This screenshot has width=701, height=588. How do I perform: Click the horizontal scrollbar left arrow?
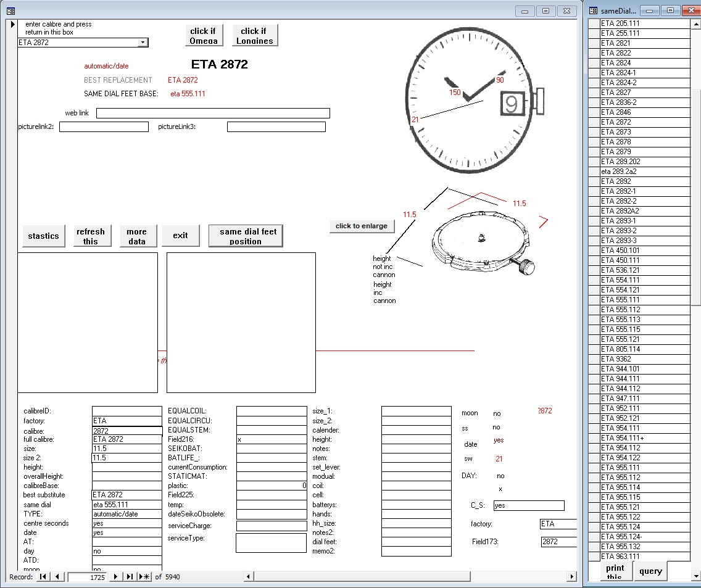249,577
